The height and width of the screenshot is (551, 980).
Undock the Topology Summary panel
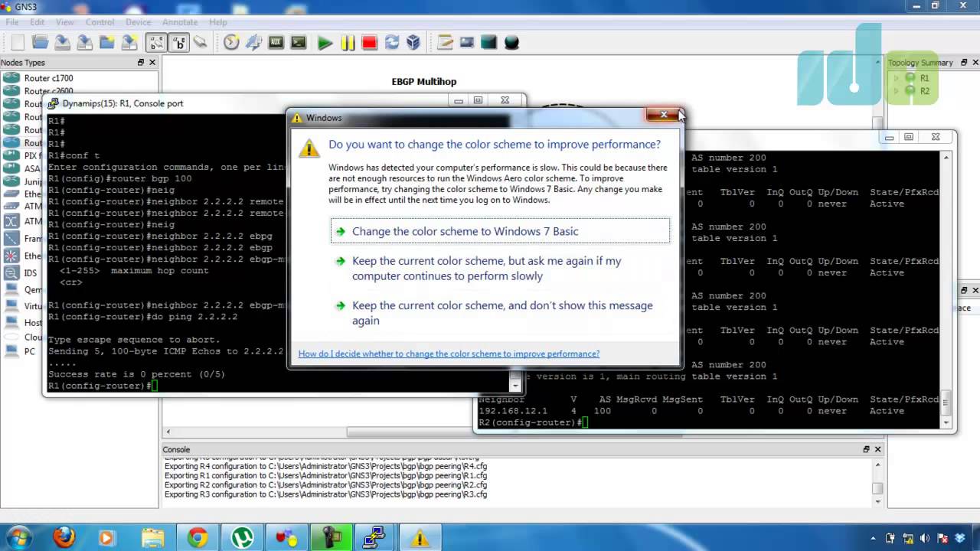coord(964,62)
